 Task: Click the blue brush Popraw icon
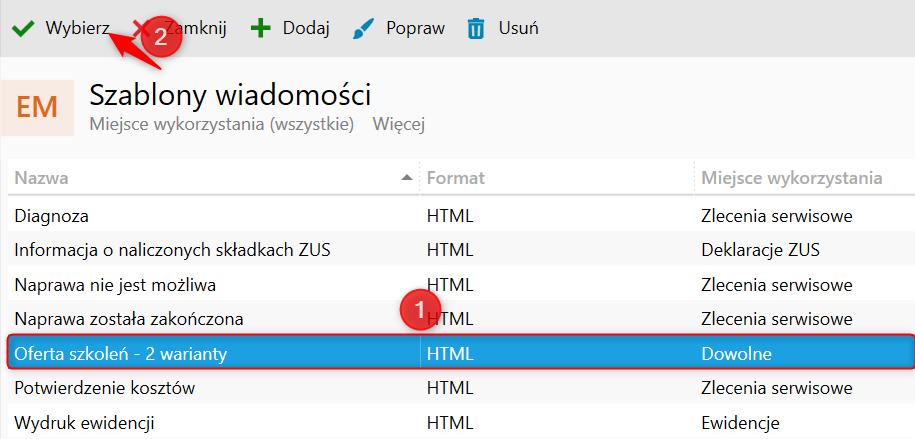tap(364, 29)
